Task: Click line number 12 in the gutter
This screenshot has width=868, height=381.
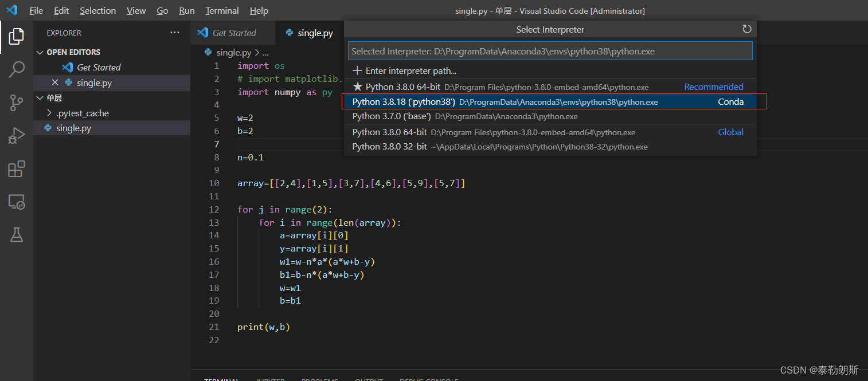Action: 214,210
